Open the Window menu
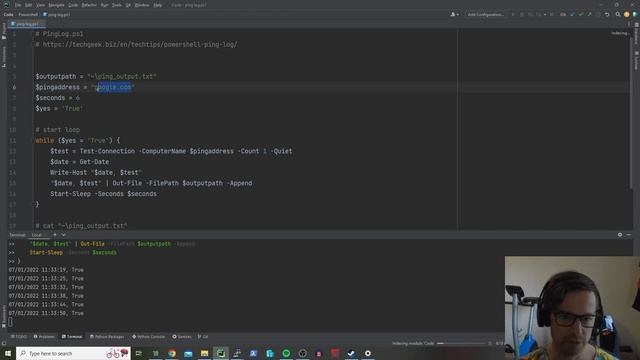Screen dimensions: 640x360 point(142,5)
